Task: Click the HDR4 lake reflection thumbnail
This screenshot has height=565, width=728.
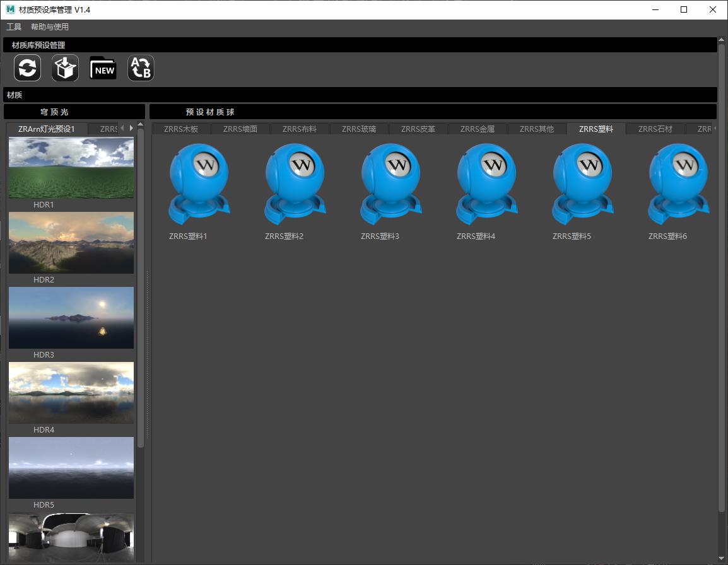Action: pyautogui.click(x=71, y=393)
